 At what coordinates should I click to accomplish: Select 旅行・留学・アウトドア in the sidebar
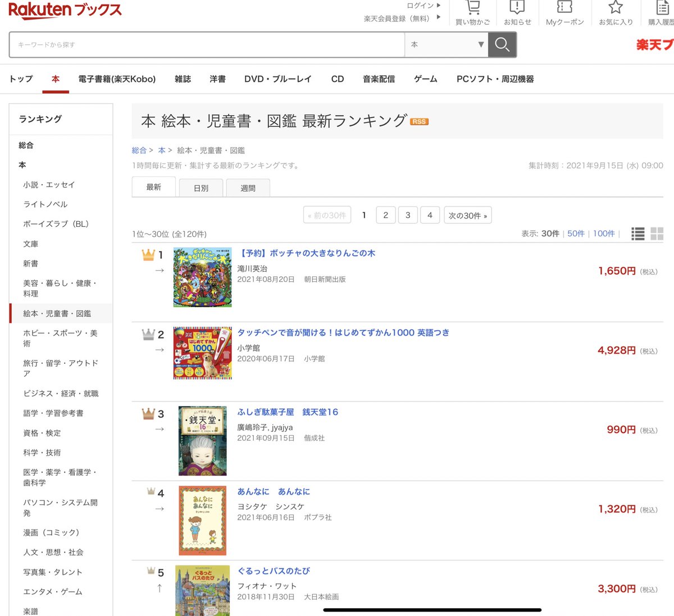(61, 368)
